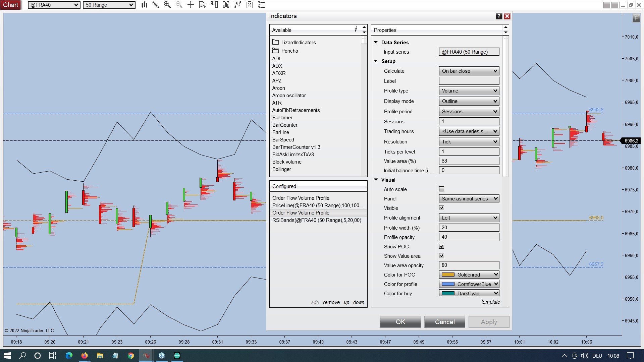Open the Chart Trader toolbar icon

pos(214,5)
